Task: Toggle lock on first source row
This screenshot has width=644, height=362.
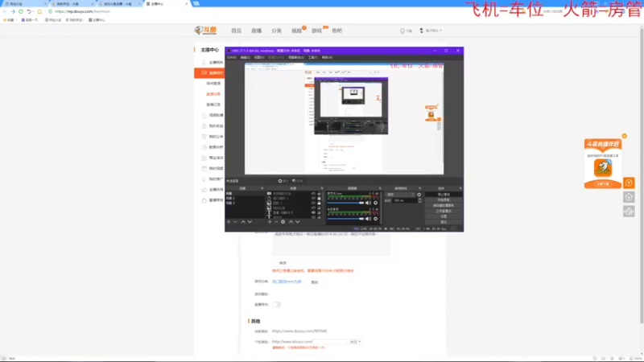Action: point(319,193)
